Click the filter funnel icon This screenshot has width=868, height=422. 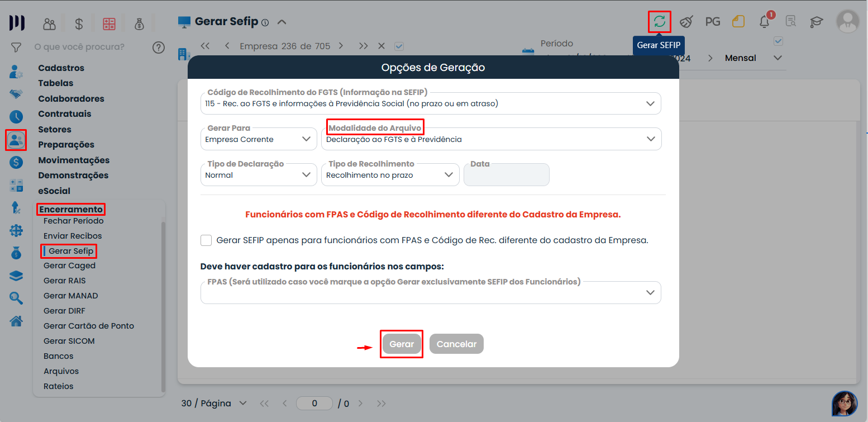(16, 47)
